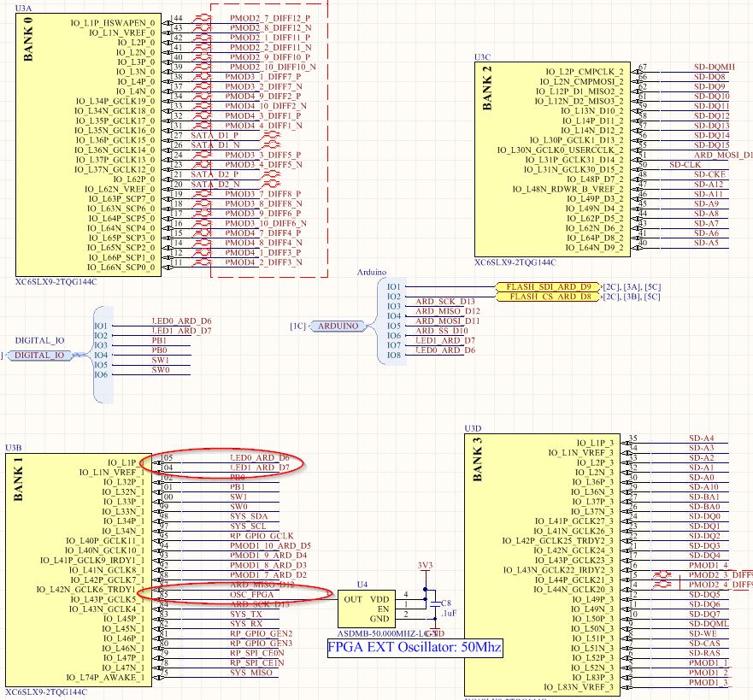Click the OSC_FPGA net label
This screenshot has height=700, width=753.
tap(250, 593)
